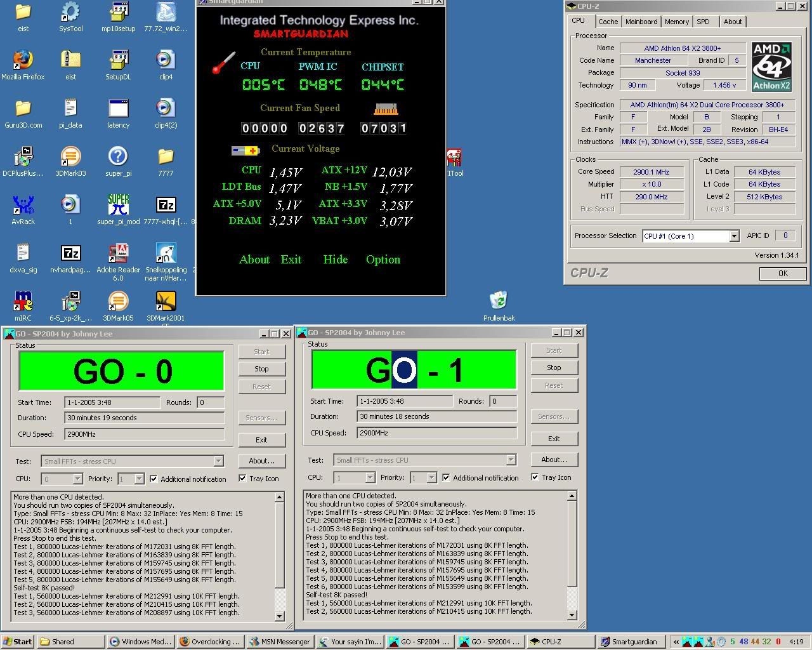
Task: Expand the CPU-Z Processor Selection dropdown
Action: pos(734,236)
